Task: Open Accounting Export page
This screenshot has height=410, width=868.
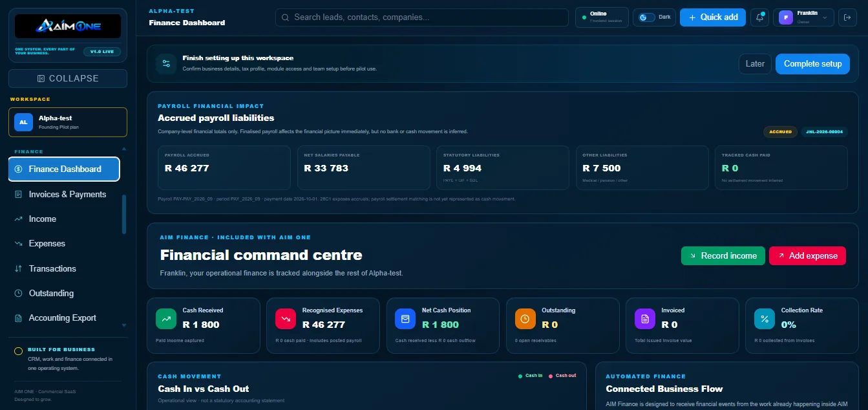Action: click(64, 318)
